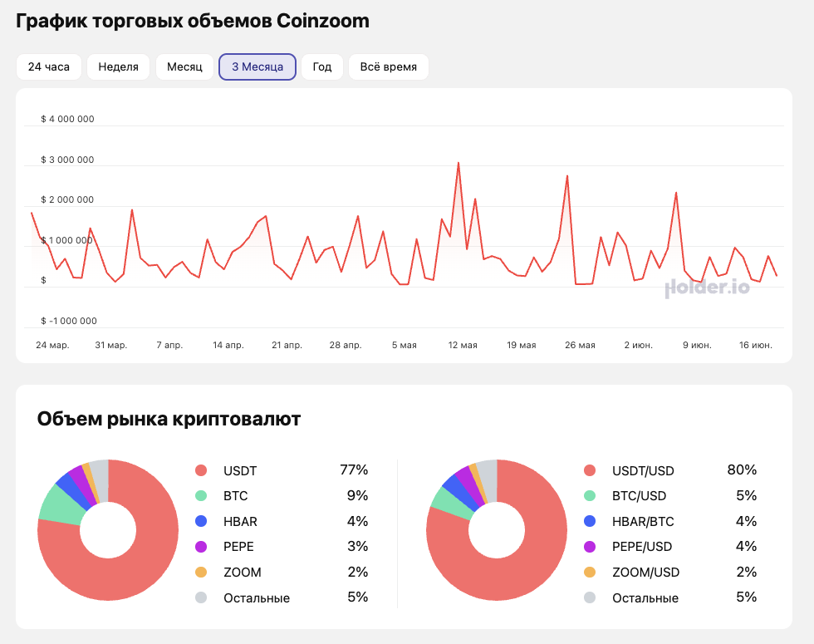Viewport: 814px width, 644px height.
Task: Click the 9 июн. date on chart axis
Action: pos(697,345)
